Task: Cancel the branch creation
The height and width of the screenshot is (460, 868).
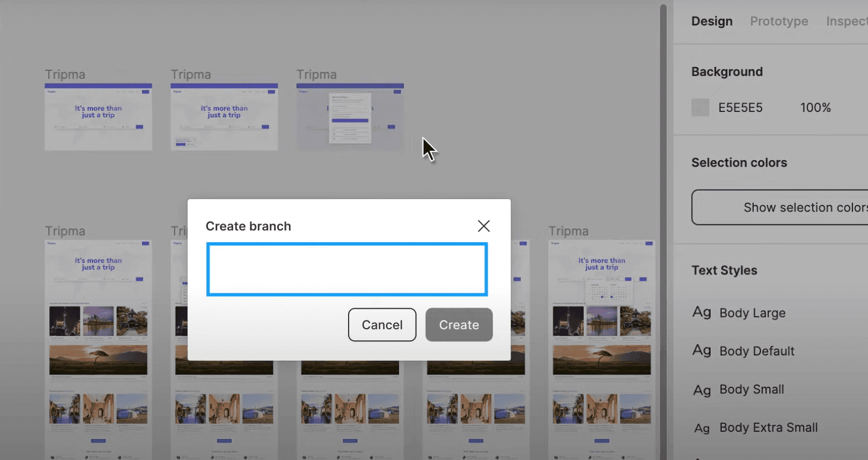Action: 382,325
